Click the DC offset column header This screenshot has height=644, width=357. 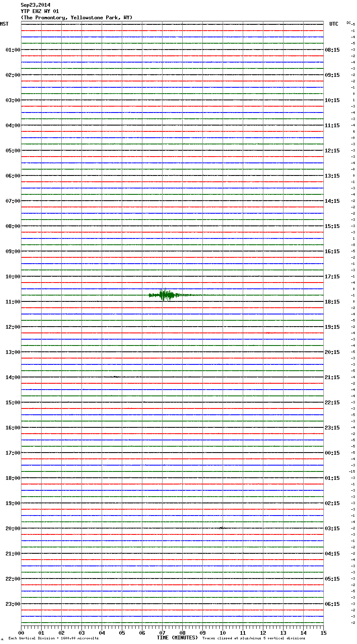click(349, 23)
